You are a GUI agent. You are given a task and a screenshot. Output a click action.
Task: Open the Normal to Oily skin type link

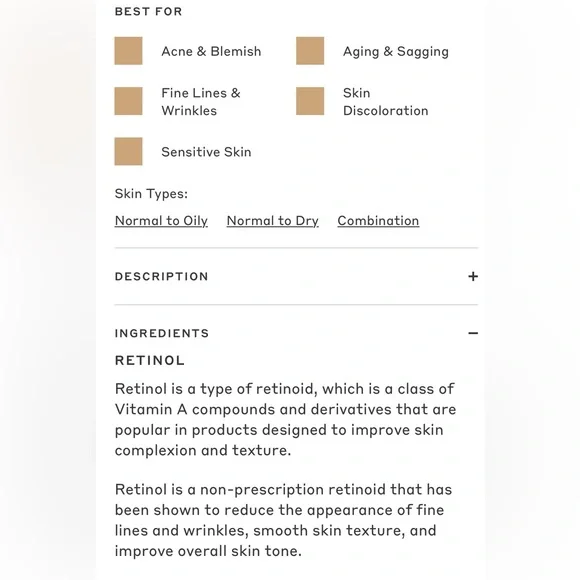pos(161,221)
